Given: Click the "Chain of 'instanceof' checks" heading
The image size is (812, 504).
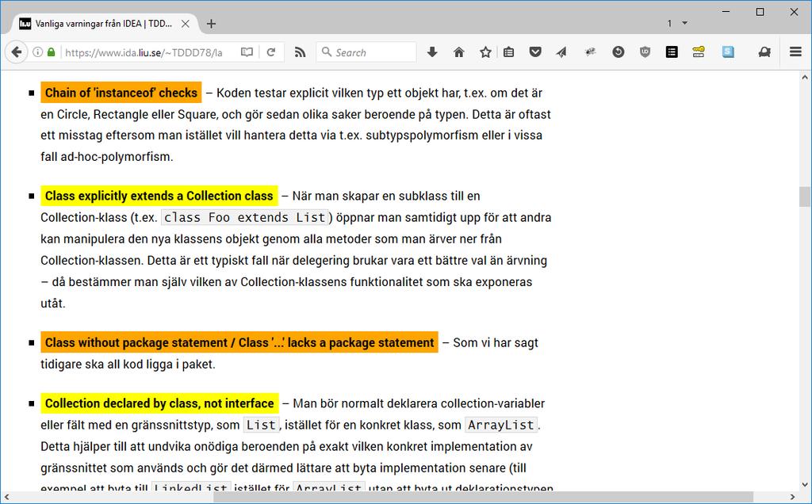Looking at the screenshot, I should pyautogui.click(x=121, y=93).
